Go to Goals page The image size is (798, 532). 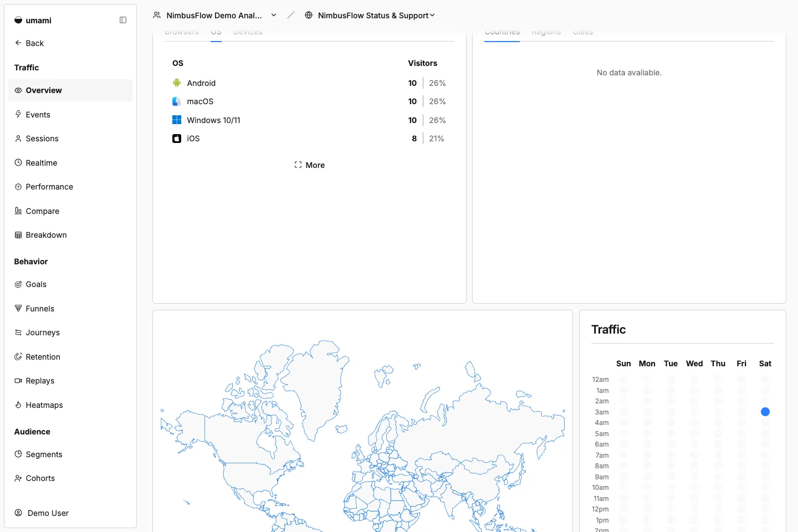tap(70, 284)
